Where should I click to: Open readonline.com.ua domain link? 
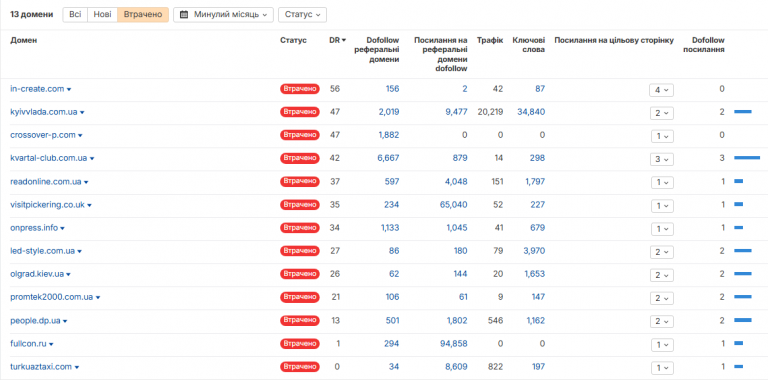46,182
